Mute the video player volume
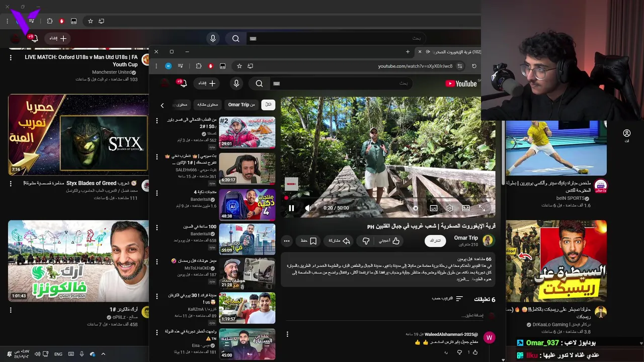 (308, 208)
